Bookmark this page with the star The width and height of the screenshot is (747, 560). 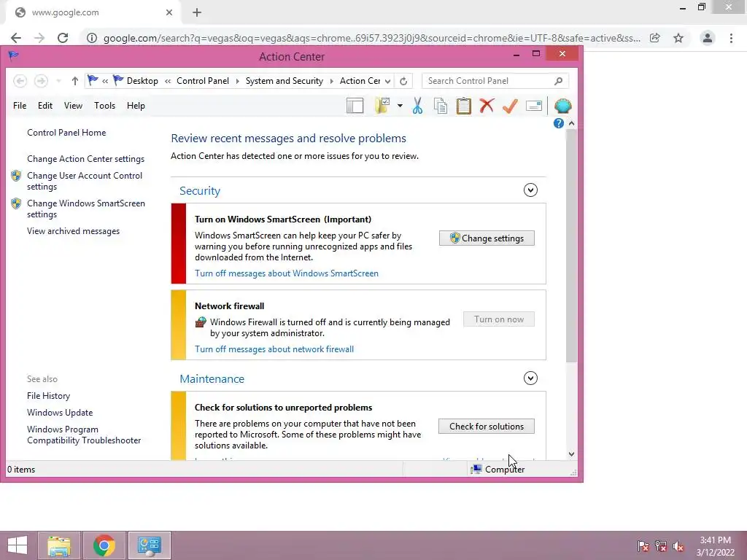pos(678,38)
